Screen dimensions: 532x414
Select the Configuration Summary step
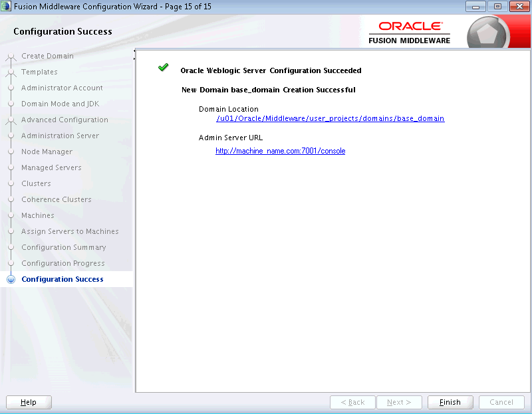(63, 247)
